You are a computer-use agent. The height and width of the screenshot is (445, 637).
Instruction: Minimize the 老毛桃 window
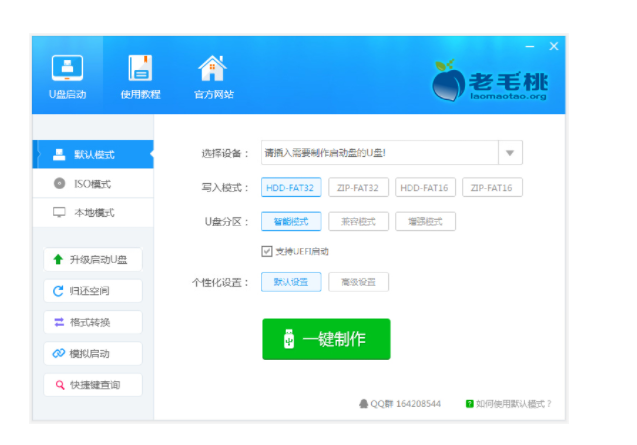coord(530,46)
